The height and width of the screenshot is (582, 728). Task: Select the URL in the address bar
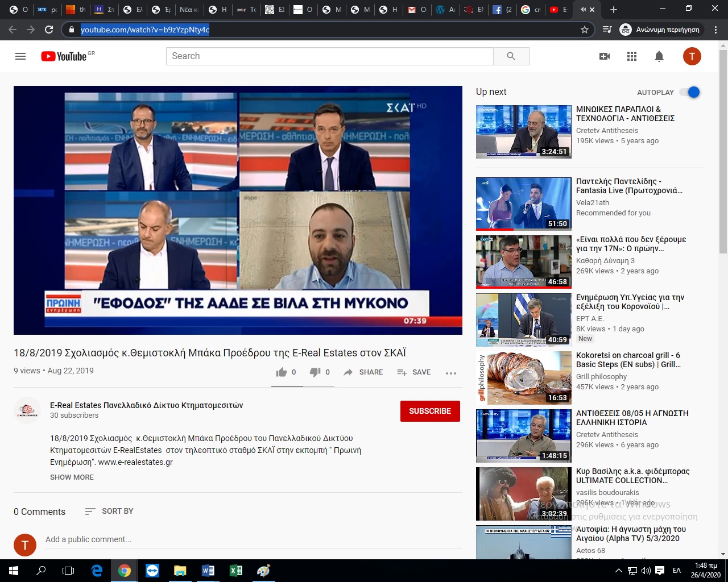coord(145,30)
